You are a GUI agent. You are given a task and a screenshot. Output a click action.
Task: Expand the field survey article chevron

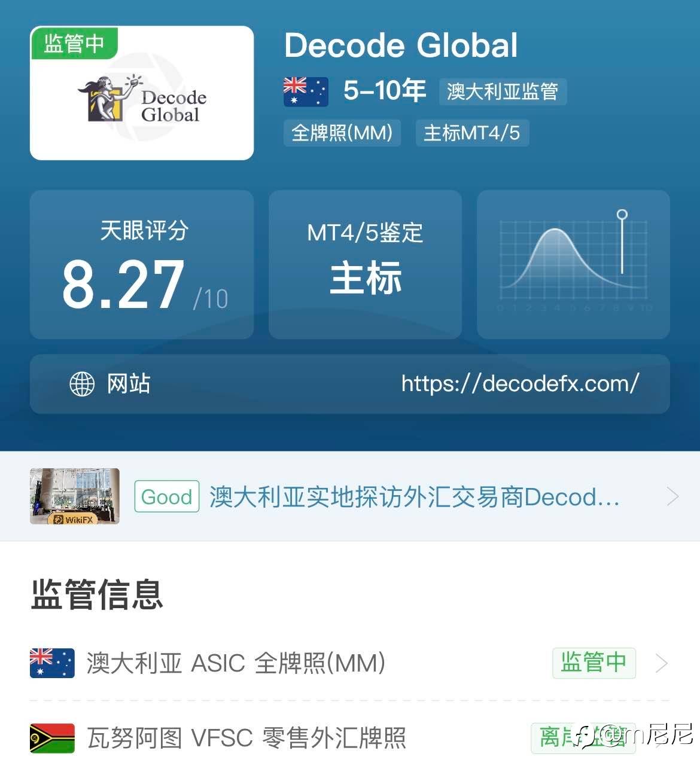coord(673,496)
